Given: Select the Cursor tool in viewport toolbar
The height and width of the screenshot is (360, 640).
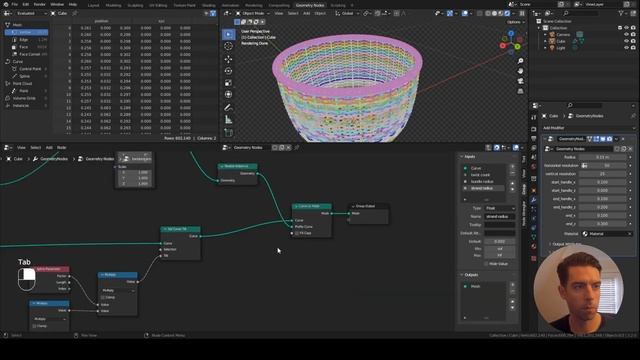Looking at the screenshot, I should point(229,46).
